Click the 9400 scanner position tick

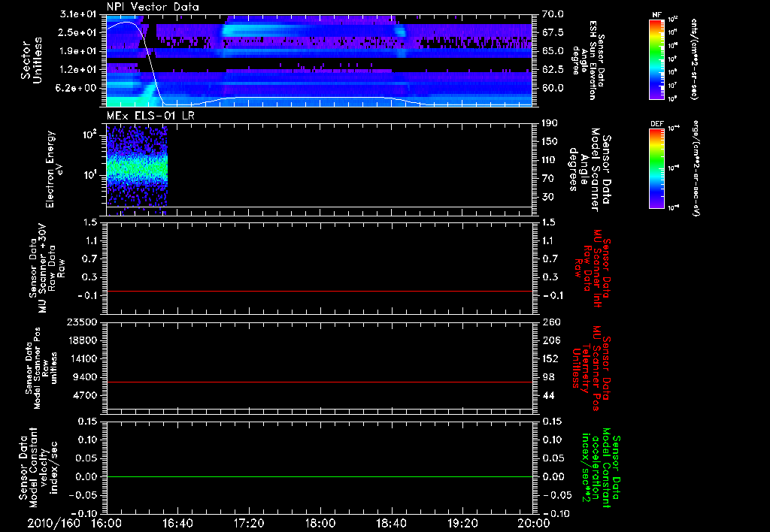(84, 377)
